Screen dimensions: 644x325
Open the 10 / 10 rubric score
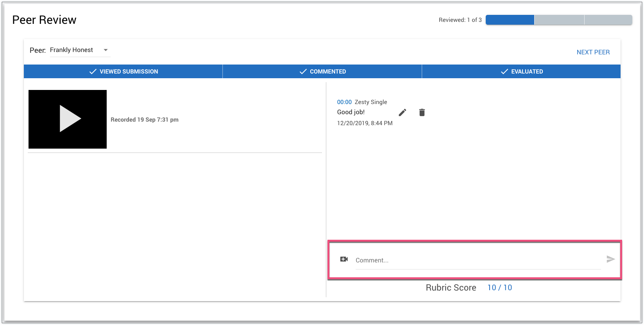pyautogui.click(x=499, y=288)
